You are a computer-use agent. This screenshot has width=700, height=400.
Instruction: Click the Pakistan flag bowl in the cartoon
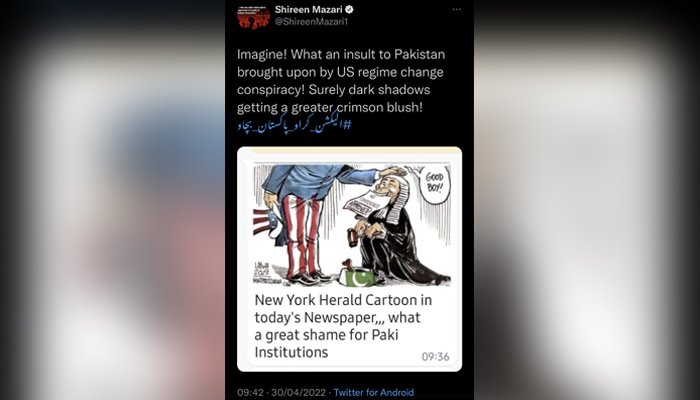356,275
